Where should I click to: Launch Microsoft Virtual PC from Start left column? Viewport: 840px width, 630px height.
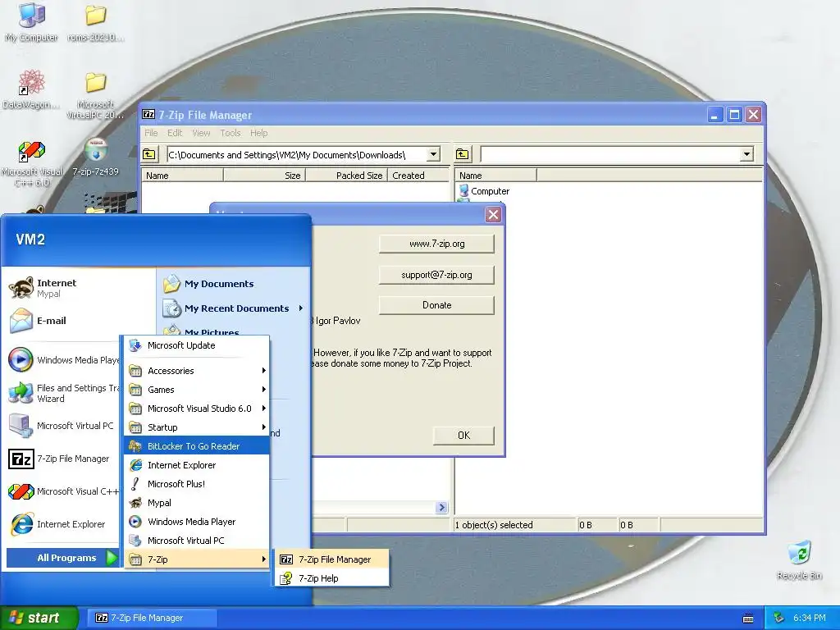pyautogui.click(x=63, y=426)
